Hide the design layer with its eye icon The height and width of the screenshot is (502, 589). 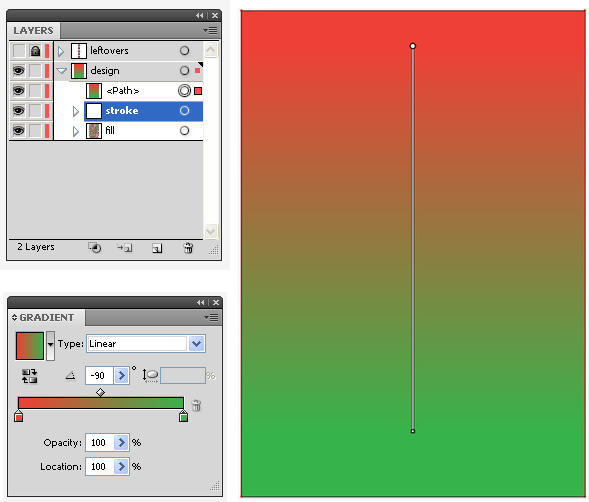[x=19, y=70]
